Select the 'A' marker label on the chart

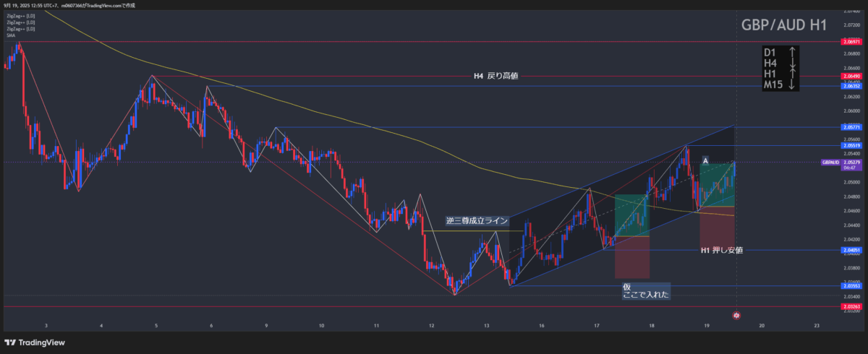[705, 160]
